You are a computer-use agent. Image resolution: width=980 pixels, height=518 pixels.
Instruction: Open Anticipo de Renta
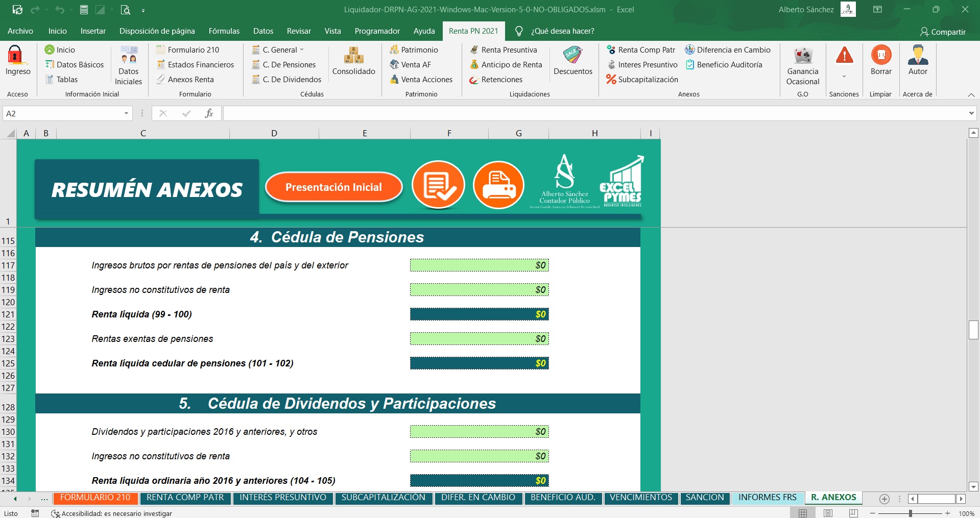pos(506,64)
